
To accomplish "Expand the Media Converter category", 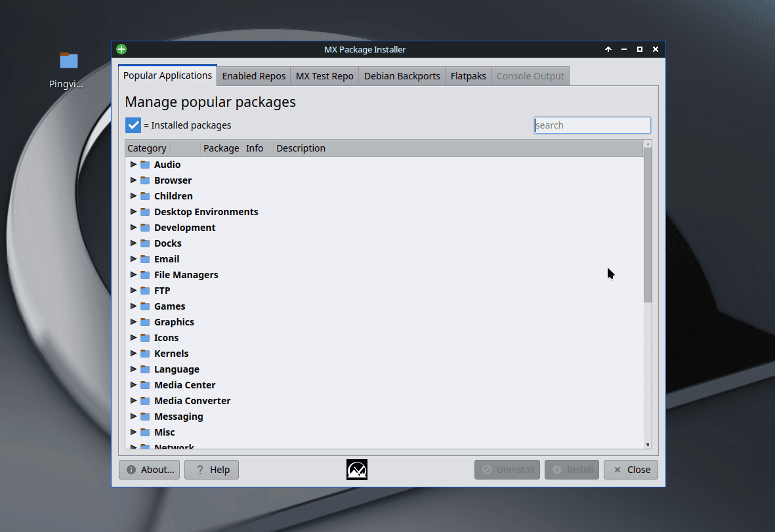I will [133, 401].
